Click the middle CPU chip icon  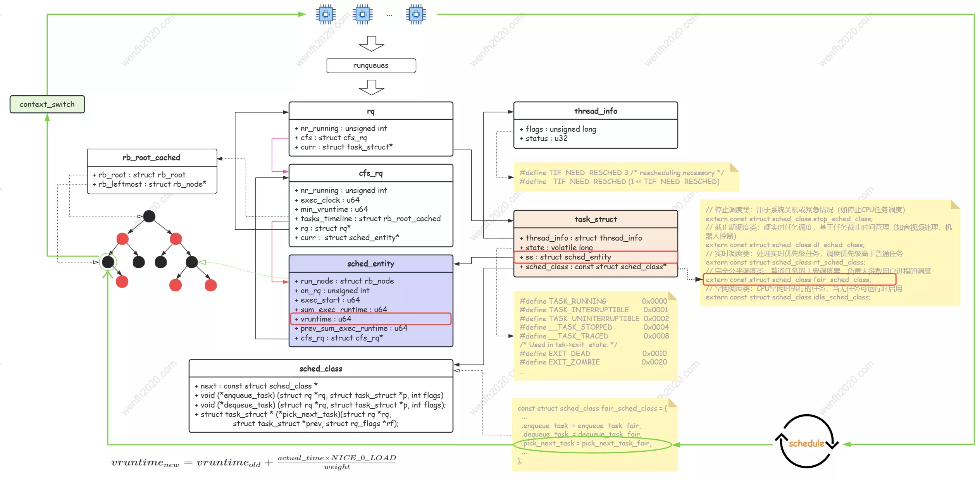point(363,15)
